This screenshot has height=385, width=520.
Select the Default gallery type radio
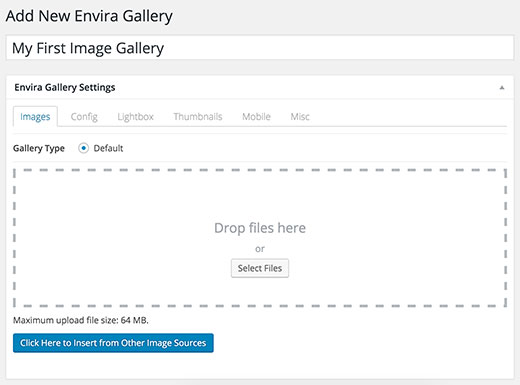(83, 148)
